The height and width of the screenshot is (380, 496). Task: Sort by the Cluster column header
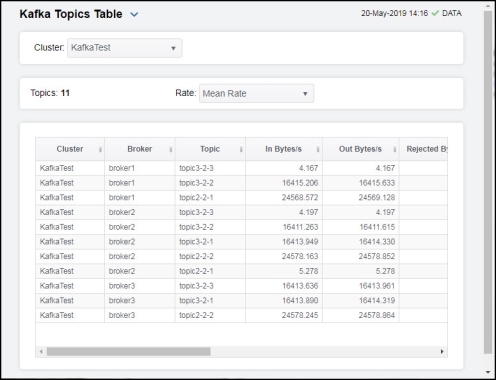click(70, 149)
